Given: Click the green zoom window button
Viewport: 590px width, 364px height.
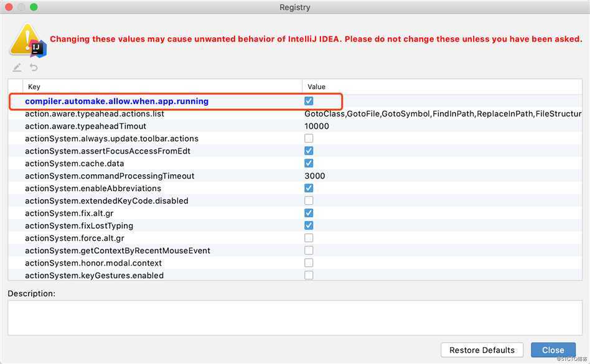Looking at the screenshot, I should 34,7.
